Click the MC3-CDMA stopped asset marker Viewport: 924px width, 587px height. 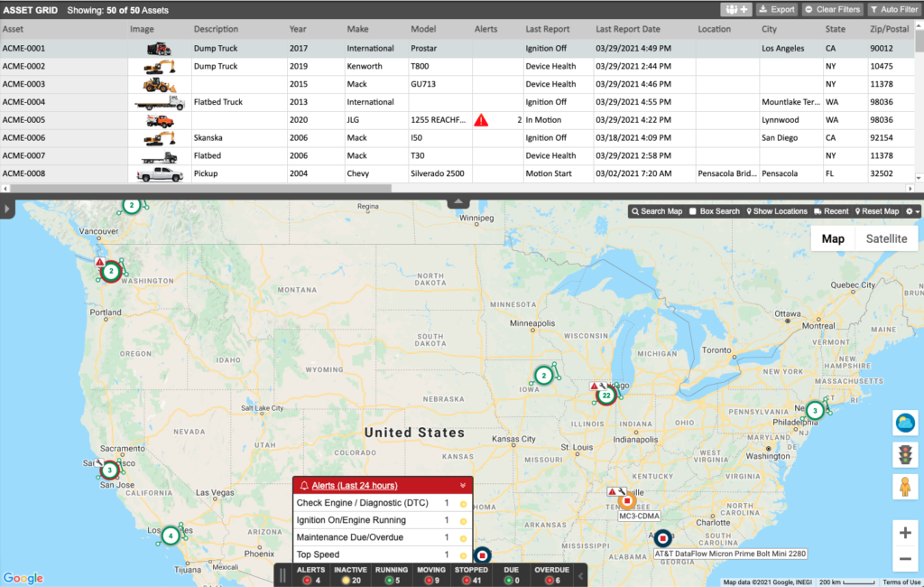[627, 500]
